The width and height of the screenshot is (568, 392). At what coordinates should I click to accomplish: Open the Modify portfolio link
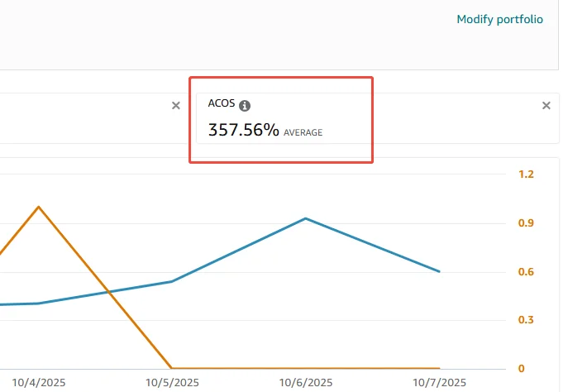tap(499, 19)
